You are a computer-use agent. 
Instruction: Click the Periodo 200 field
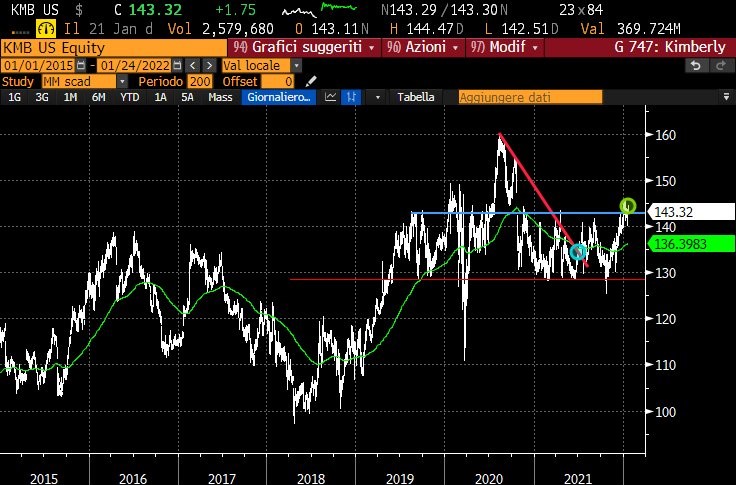coord(199,82)
